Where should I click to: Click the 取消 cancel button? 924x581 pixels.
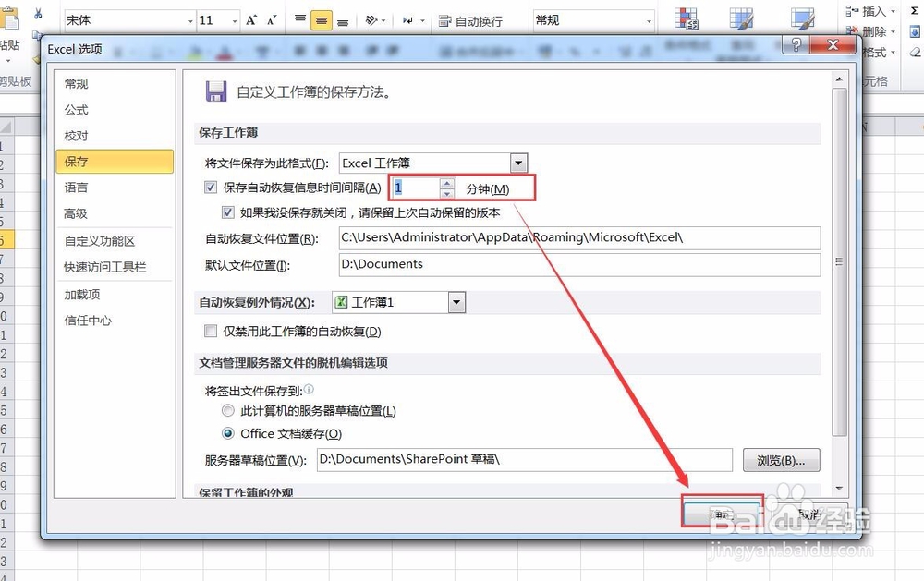(811, 514)
